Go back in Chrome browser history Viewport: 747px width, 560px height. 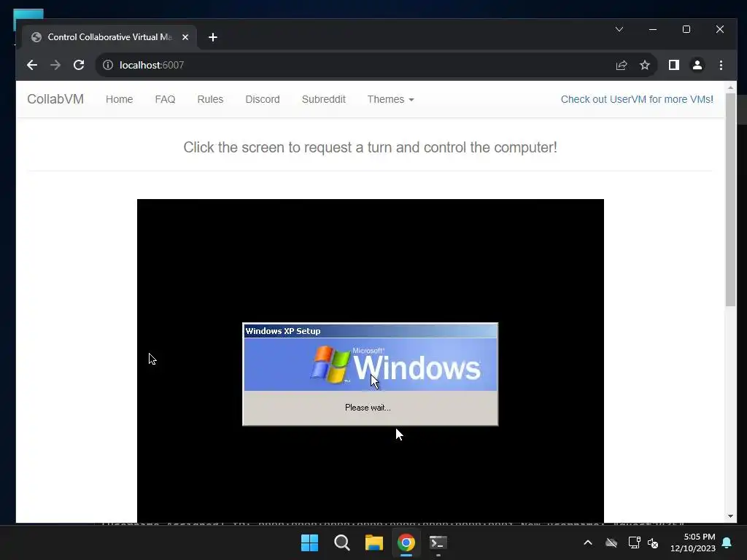point(32,65)
